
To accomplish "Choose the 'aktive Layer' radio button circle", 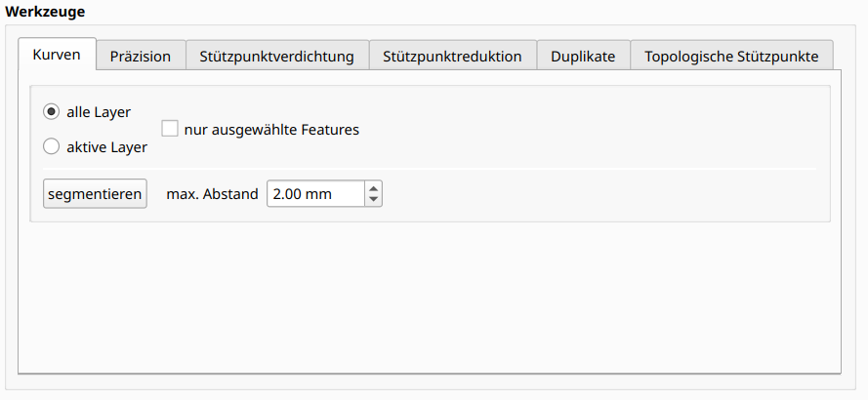I will [x=52, y=147].
